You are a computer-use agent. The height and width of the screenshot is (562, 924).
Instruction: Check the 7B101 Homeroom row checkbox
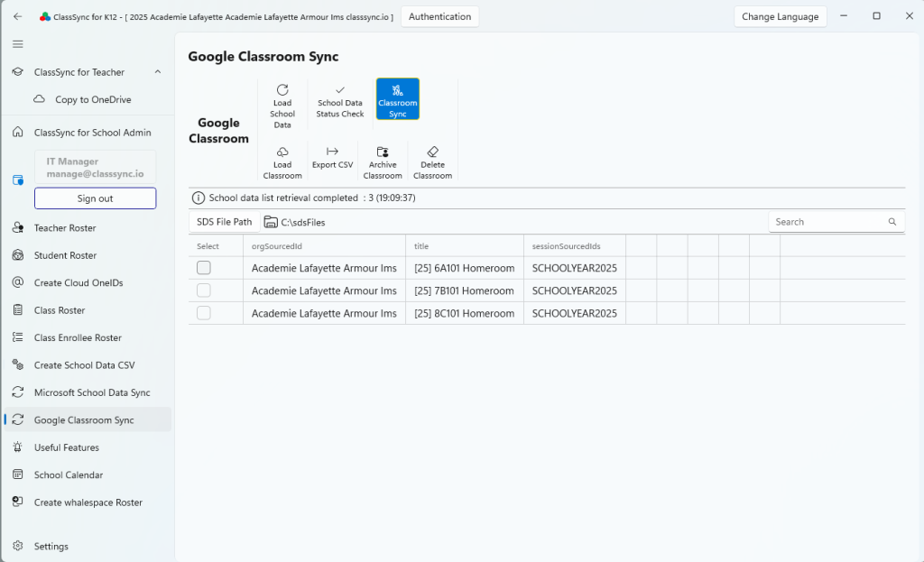click(x=204, y=290)
